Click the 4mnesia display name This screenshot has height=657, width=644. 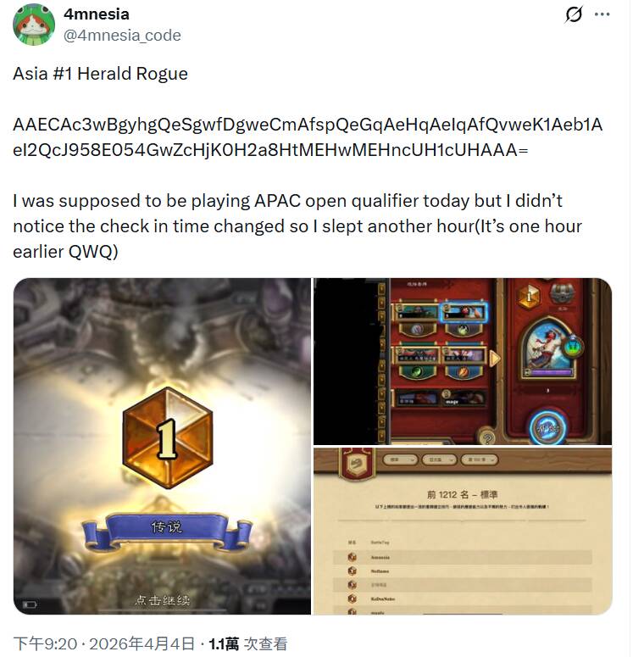97,14
